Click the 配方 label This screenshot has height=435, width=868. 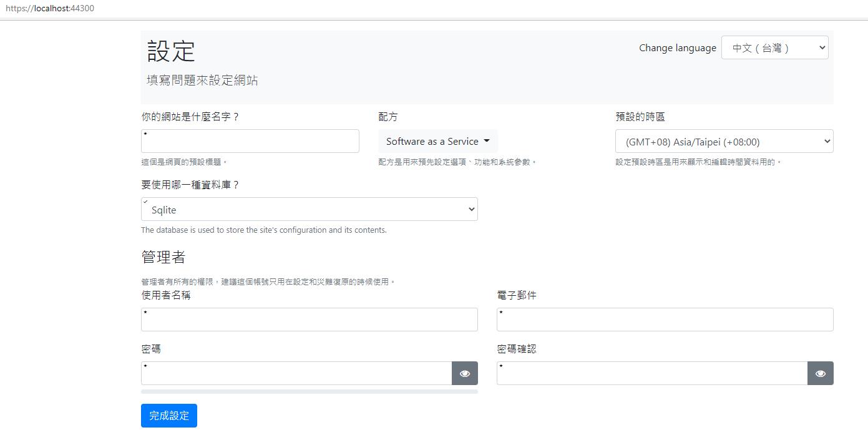point(388,117)
